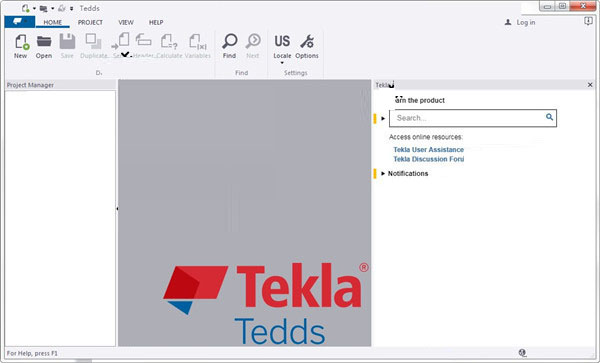
Task: Click the Project Manager panel header
Action: coord(60,85)
